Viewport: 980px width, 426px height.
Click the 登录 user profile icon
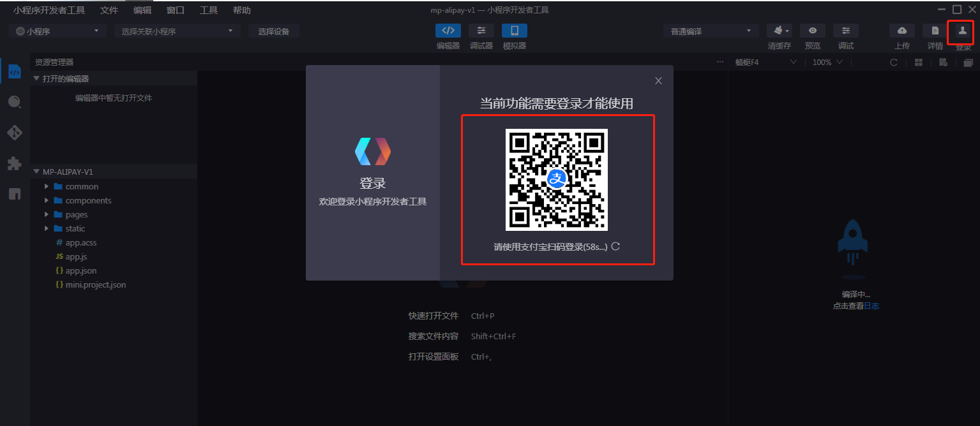pyautogui.click(x=962, y=31)
